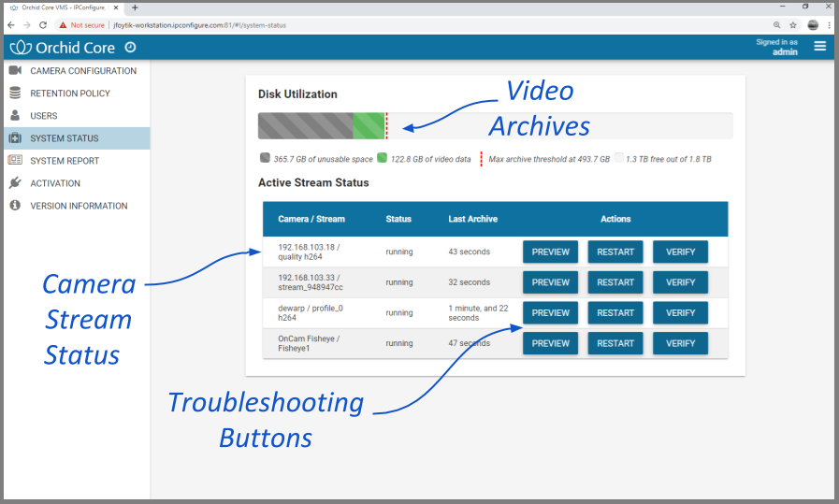839x504 pixels.
Task: Click the gray unusable space legend swatch
Action: [265, 157]
